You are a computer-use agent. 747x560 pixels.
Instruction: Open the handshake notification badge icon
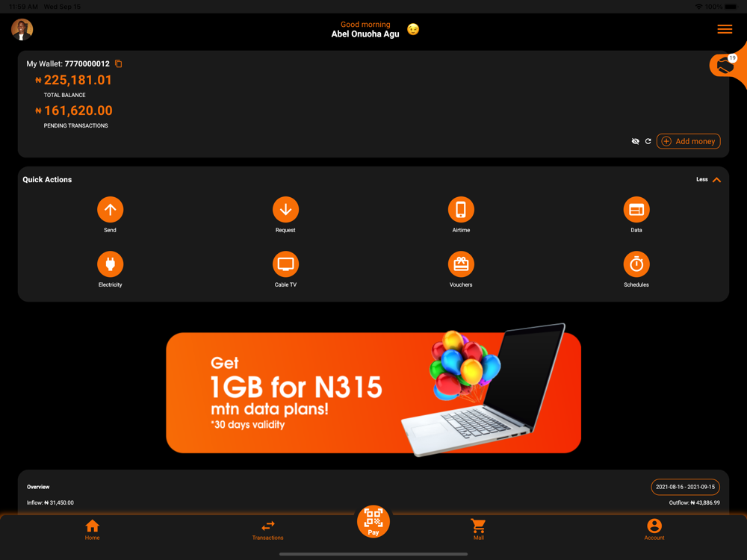tap(725, 65)
